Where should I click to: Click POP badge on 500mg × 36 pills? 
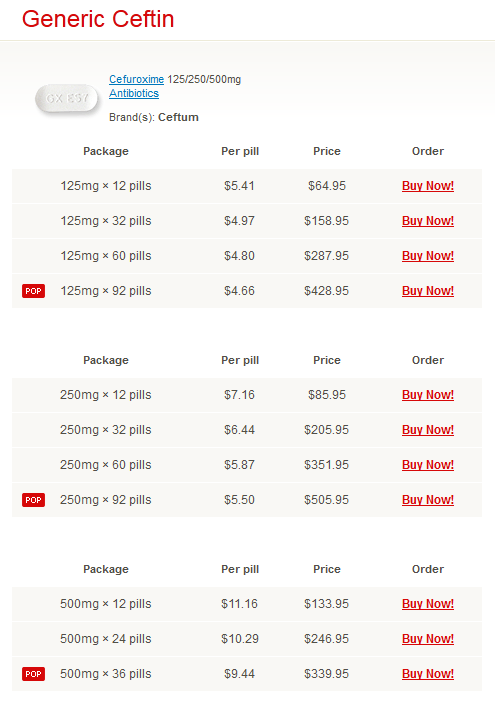click(x=34, y=674)
